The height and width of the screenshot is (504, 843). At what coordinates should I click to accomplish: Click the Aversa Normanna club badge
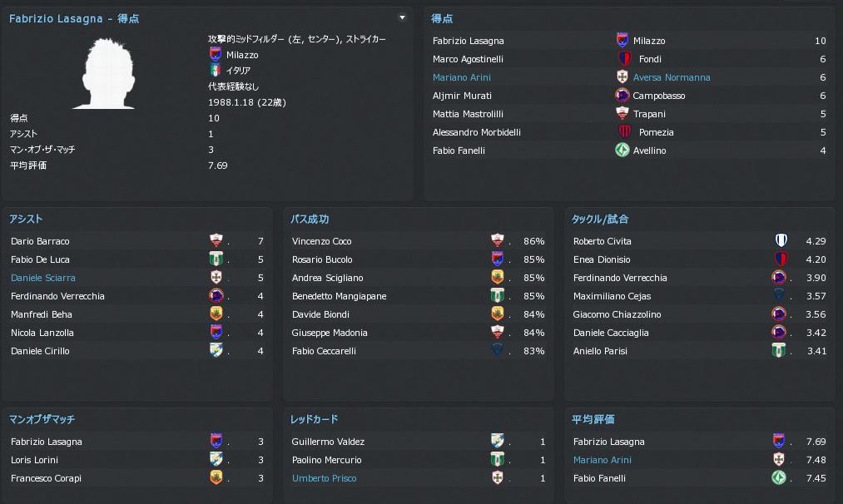(622, 77)
